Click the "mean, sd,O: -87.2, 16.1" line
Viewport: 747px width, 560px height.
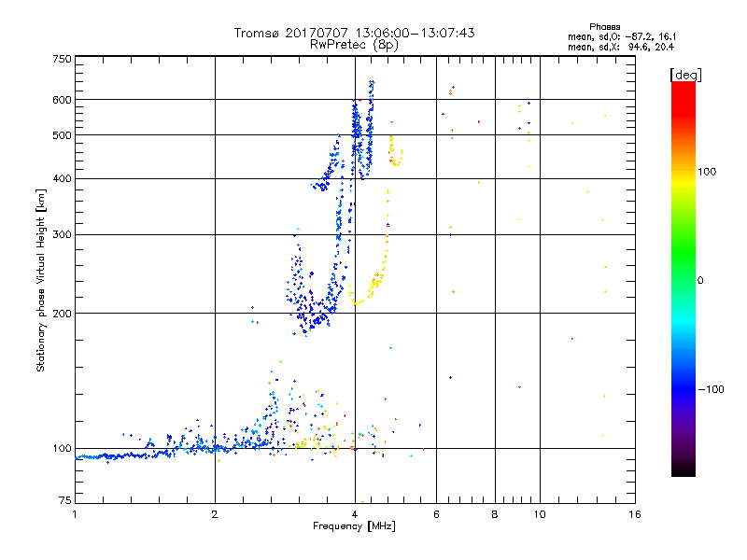click(622, 36)
